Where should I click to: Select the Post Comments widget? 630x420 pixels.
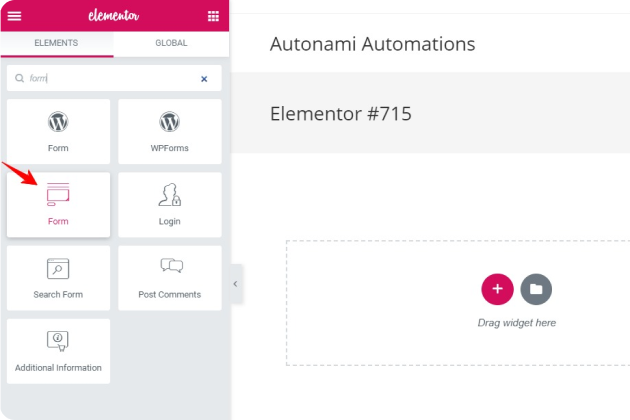tap(169, 277)
